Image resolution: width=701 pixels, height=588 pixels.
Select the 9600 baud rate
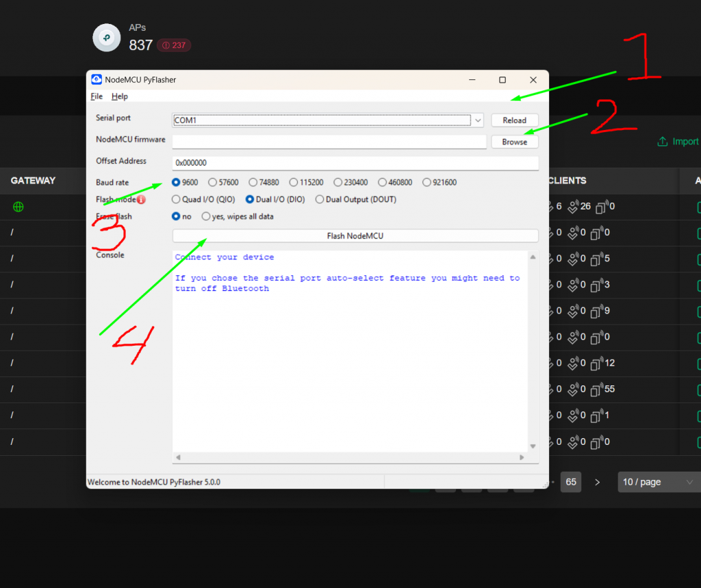point(176,183)
